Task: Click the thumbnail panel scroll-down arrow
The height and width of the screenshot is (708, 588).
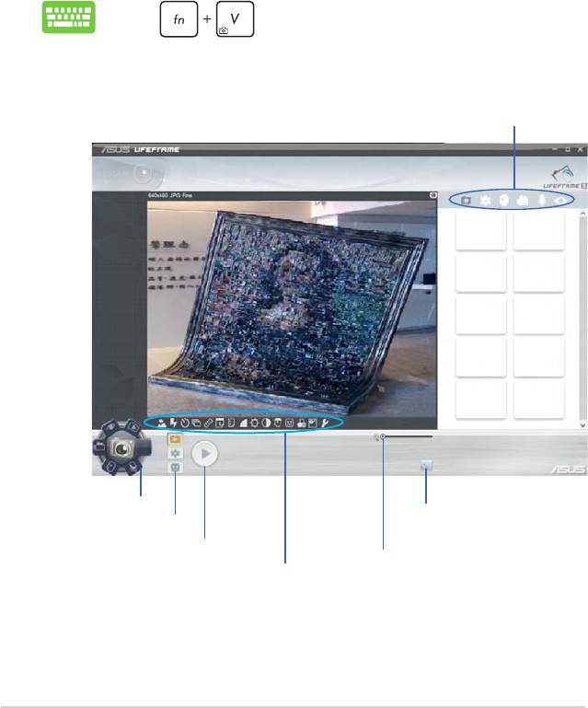Action: point(583,424)
